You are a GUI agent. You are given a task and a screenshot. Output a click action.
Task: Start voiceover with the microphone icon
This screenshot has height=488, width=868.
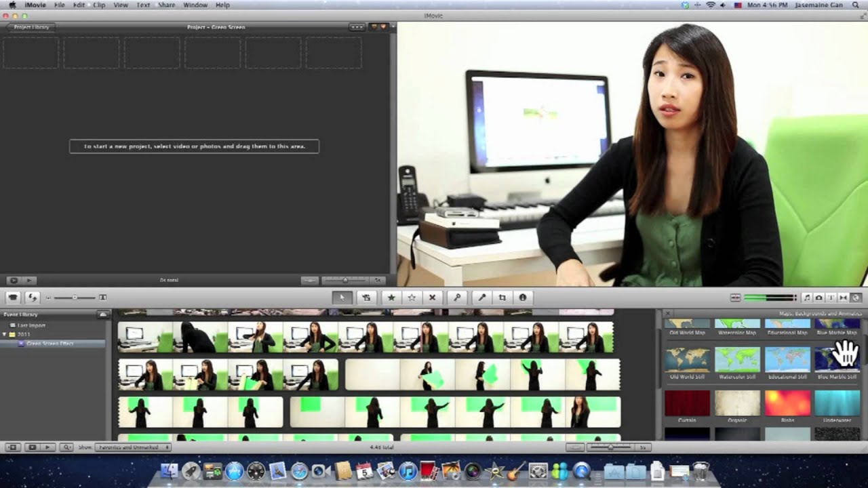(x=482, y=298)
